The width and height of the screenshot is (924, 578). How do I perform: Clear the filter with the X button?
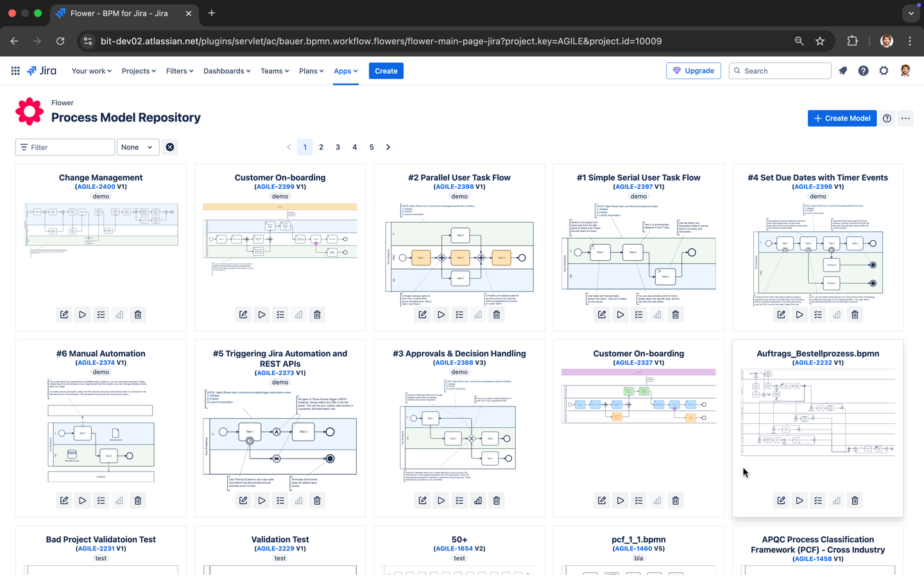click(170, 147)
